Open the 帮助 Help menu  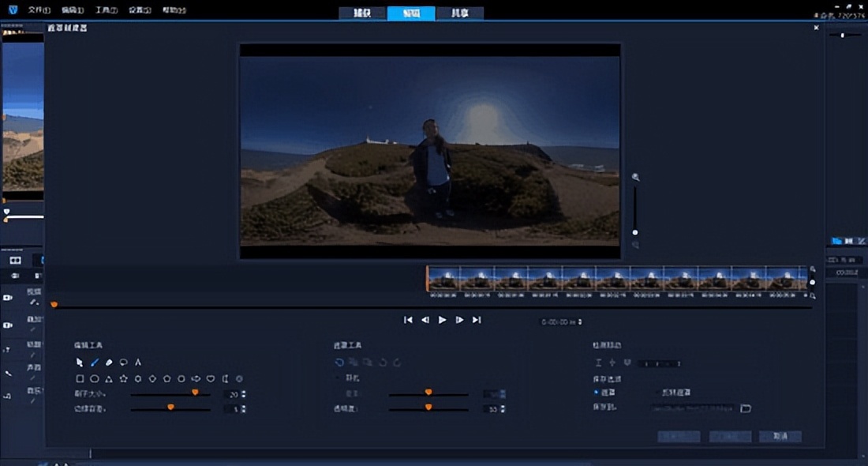[x=174, y=10]
